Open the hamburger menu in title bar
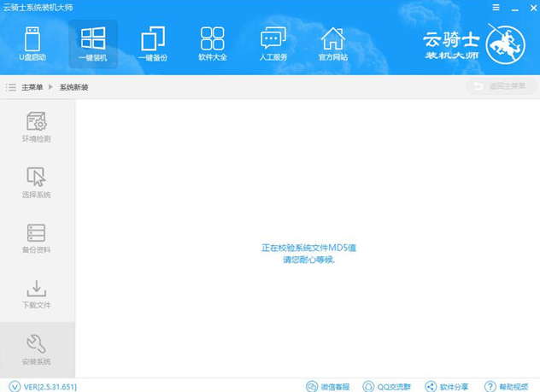 496,7
